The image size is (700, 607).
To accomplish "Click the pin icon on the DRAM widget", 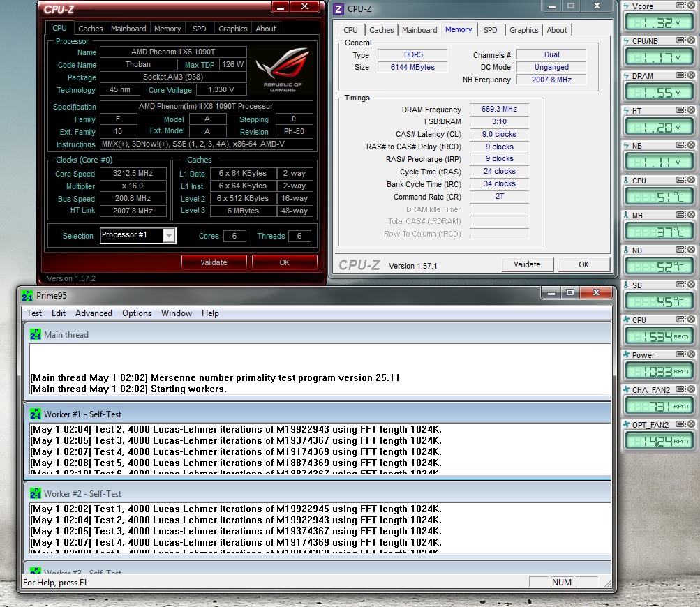I will [680, 75].
